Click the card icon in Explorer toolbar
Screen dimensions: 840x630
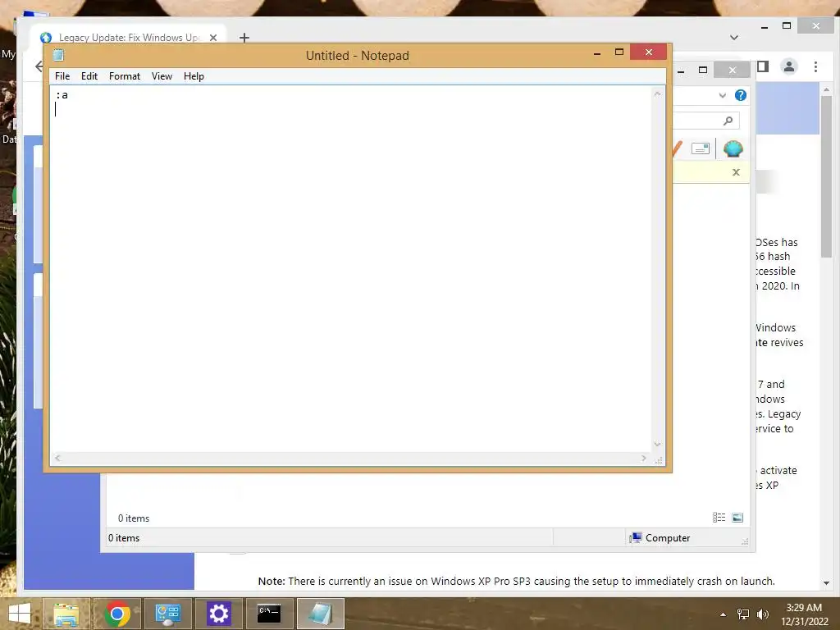point(701,148)
